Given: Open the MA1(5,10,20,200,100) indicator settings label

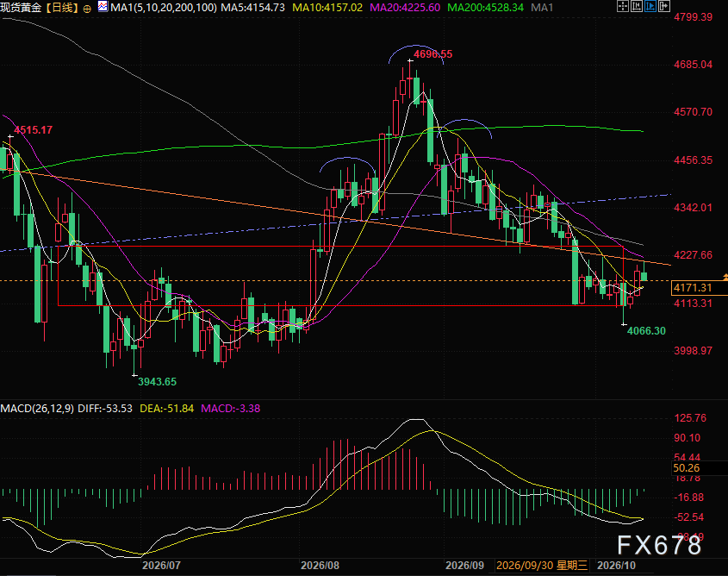Looking at the screenshot, I should click(x=164, y=8).
